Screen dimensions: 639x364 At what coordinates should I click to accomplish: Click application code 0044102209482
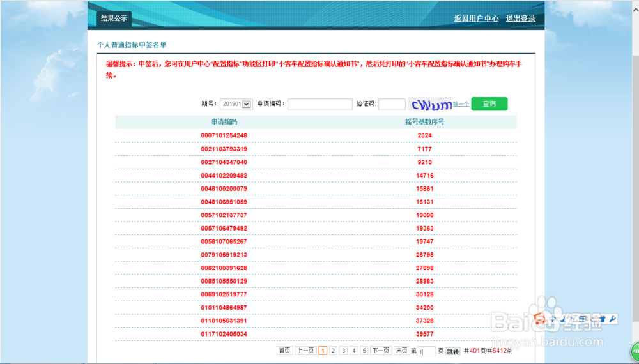tap(224, 176)
